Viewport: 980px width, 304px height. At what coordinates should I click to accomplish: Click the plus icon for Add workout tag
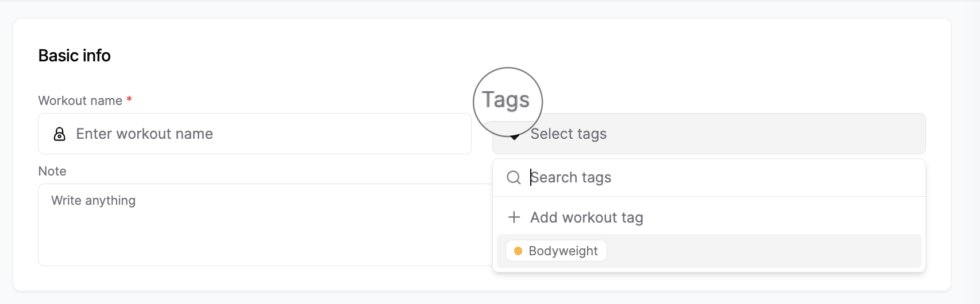(514, 217)
